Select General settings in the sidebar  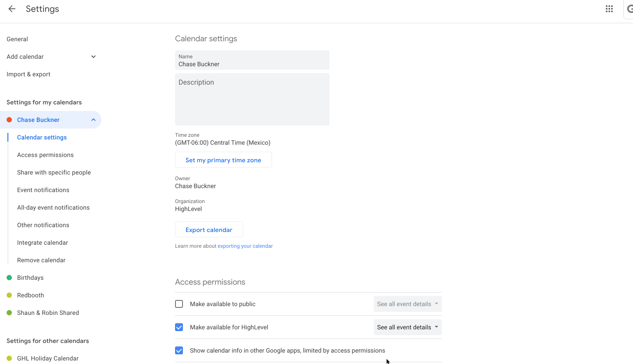pos(17,39)
